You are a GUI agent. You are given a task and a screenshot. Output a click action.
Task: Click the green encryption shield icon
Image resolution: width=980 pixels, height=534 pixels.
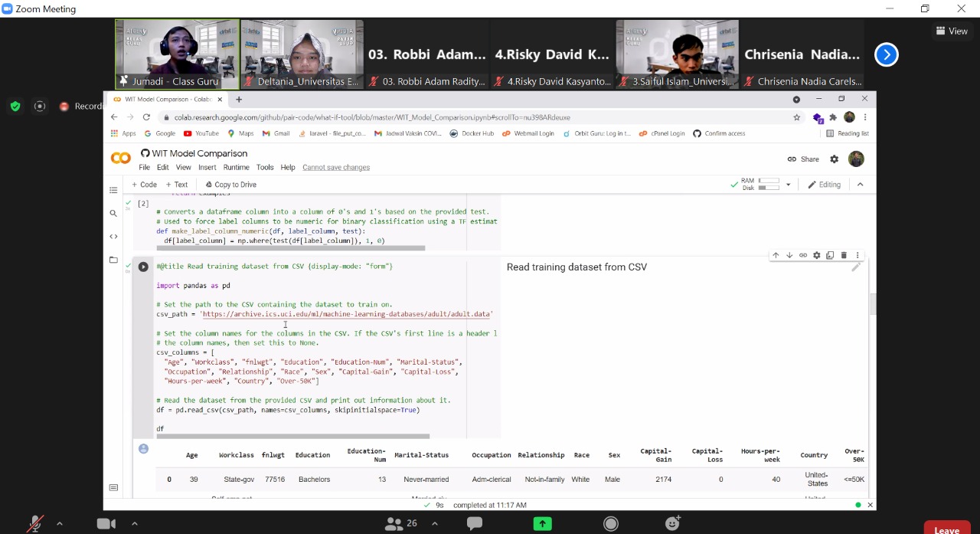(x=15, y=106)
